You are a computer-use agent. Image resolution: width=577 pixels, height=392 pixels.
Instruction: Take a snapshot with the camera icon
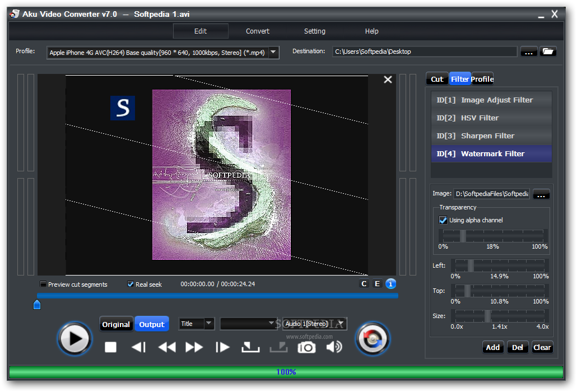tap(306, 347)
